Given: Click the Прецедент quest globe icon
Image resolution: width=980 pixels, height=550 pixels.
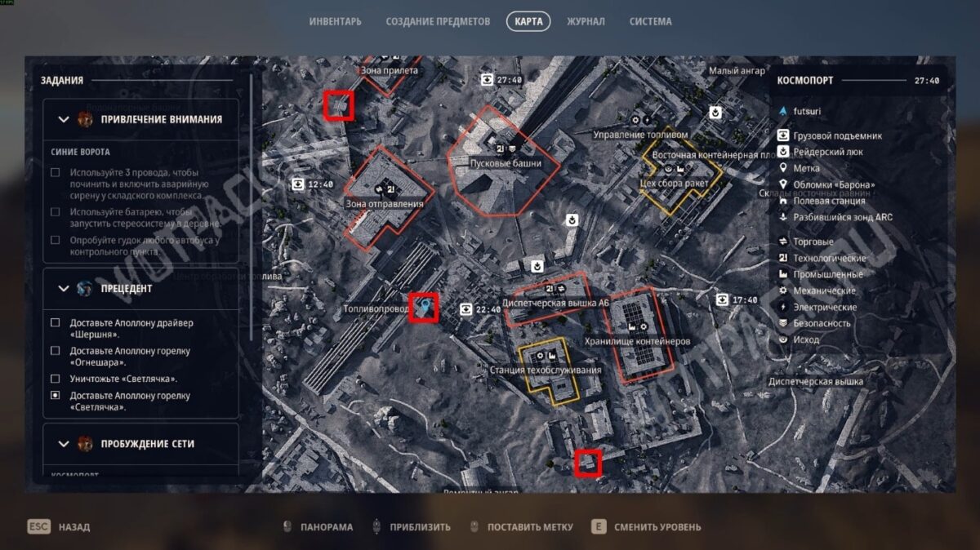Looking at the screenshot, I should pyautogui.click(x=85, y=288).
